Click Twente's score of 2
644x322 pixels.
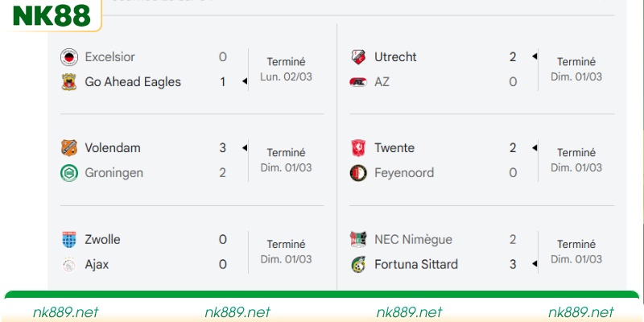(513, 148)
